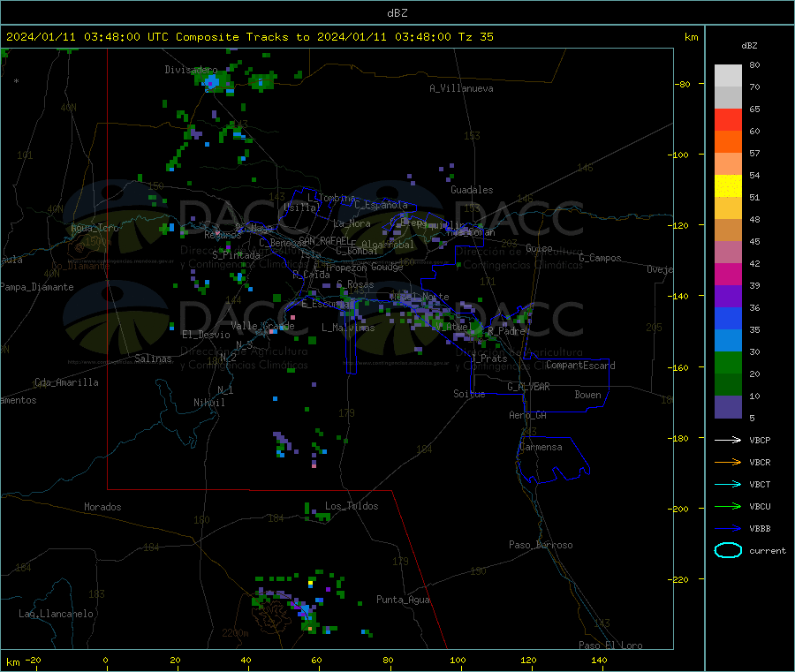The height and width of the screenshot is (672, 795).
Task: Click the Cda_Amarilla map label
Action: click(66, 382)
